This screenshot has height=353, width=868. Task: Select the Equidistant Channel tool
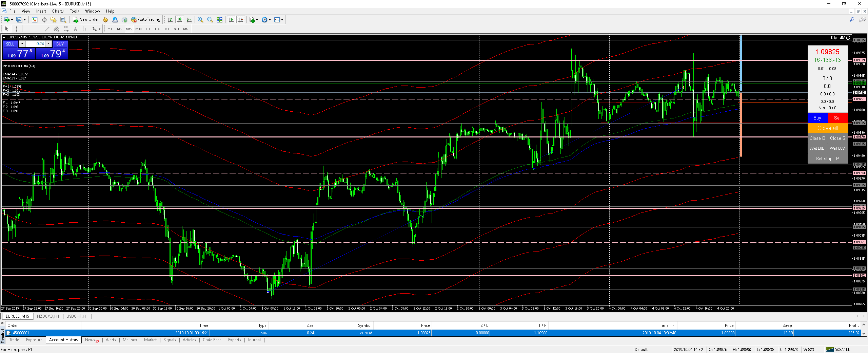(56, 29)
